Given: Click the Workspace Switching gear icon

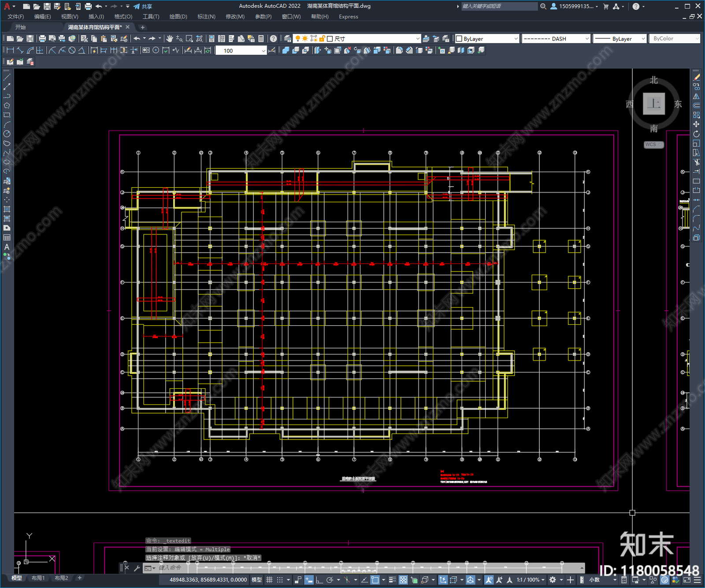Looking at the screenshot, I should pos(553,580).
